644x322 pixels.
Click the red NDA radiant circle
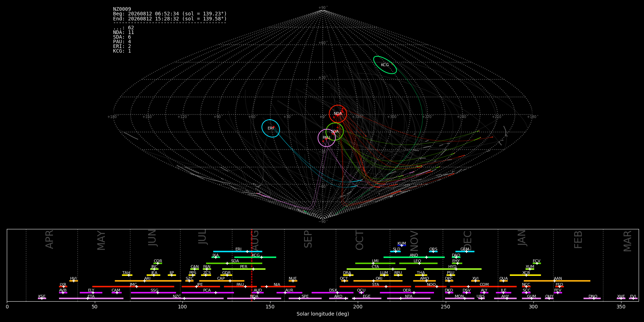[338, 114]
